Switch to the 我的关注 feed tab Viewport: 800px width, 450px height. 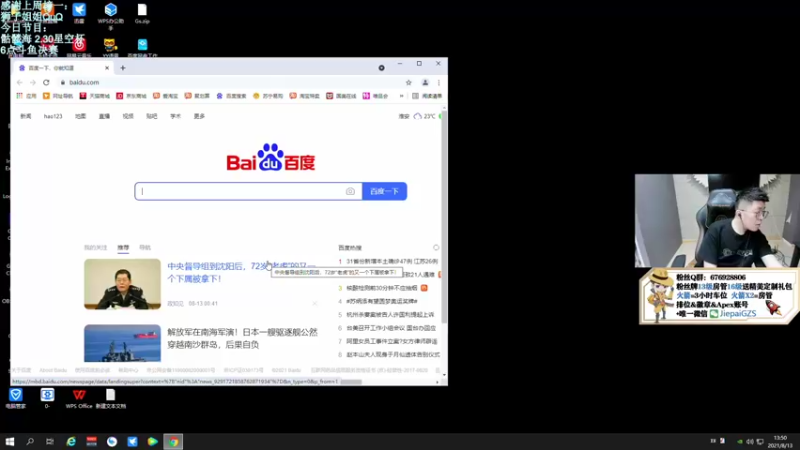tap(95, 247)
